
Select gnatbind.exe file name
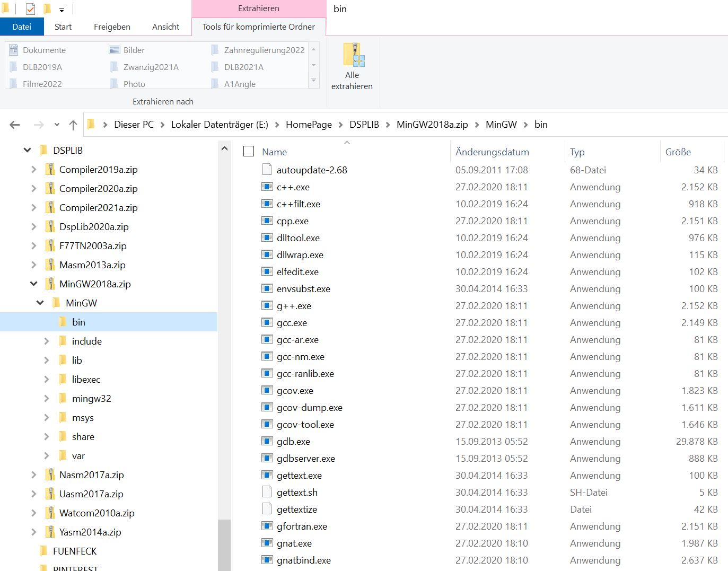304,560
